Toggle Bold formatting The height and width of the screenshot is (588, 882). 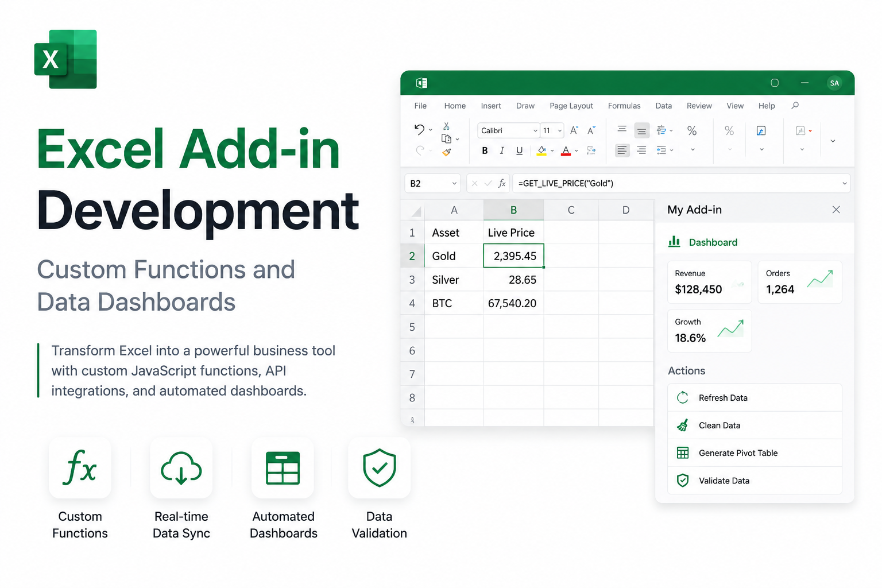pyautogui.click(x=485, y=150)
